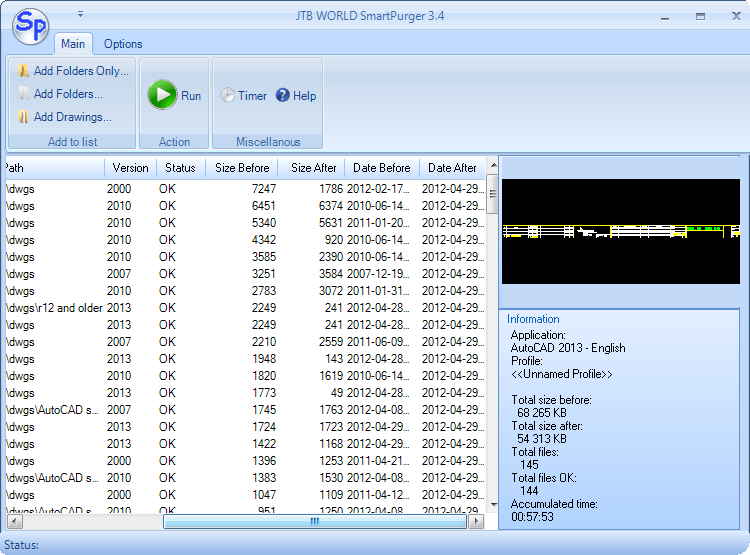
Task: Click the Status: label in status bar
Action: tap(21, 545)
